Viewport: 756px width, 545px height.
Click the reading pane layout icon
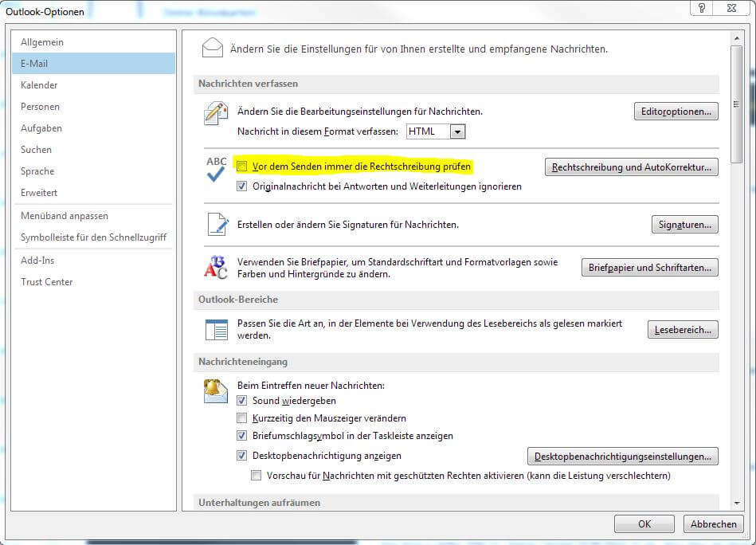pyautogui.click(x=217, y=330)
